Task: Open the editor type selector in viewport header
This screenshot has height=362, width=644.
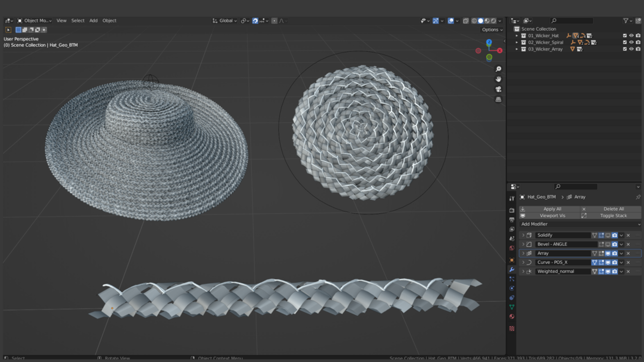Action: 8,21
